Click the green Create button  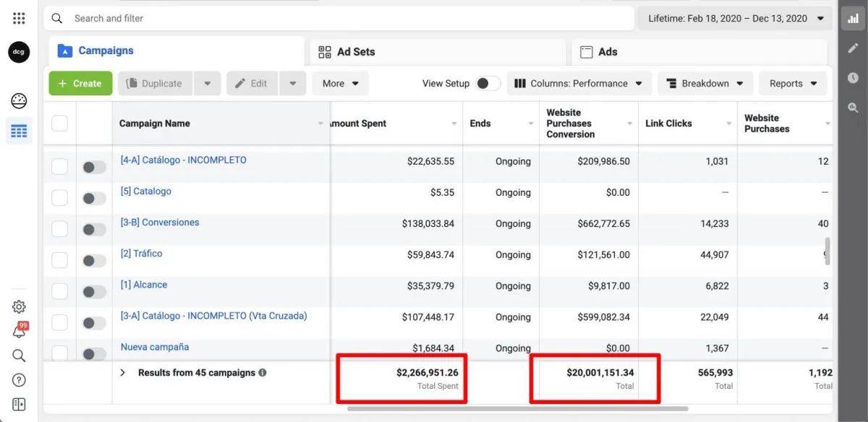(x=80, y=83)
